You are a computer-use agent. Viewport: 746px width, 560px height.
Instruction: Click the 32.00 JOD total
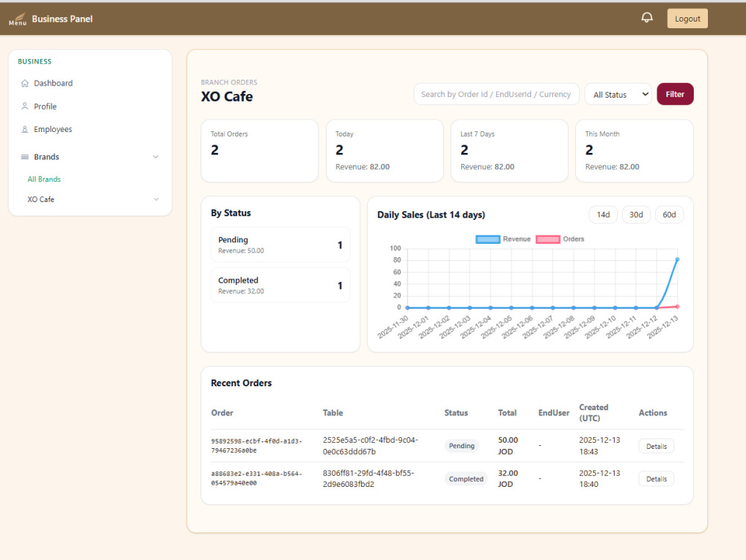click(507, 479)
